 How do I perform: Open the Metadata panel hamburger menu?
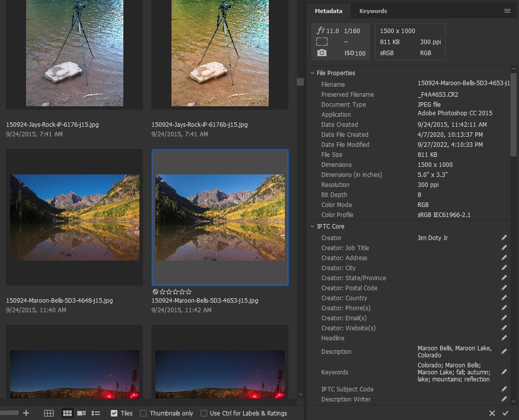click(x=507, y=11)
